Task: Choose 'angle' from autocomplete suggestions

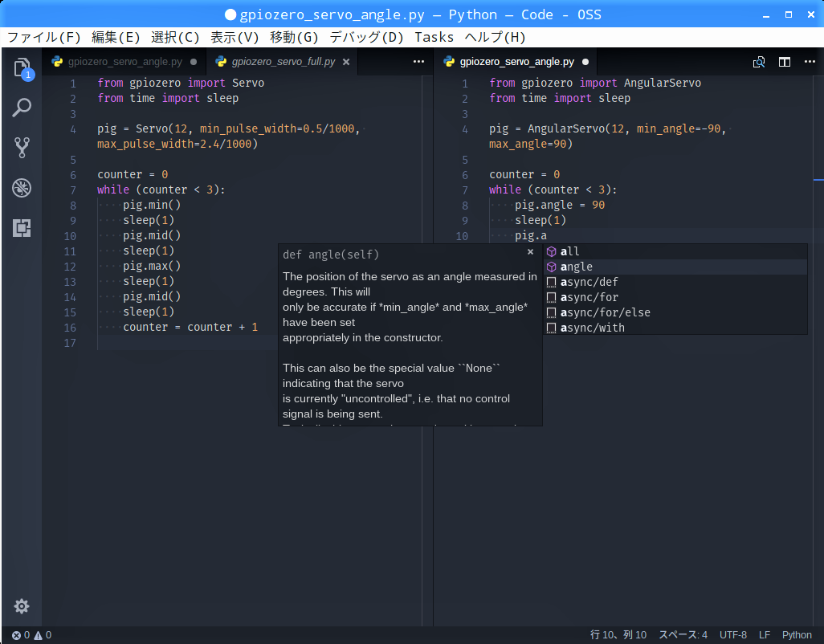Action: [675, 267]
